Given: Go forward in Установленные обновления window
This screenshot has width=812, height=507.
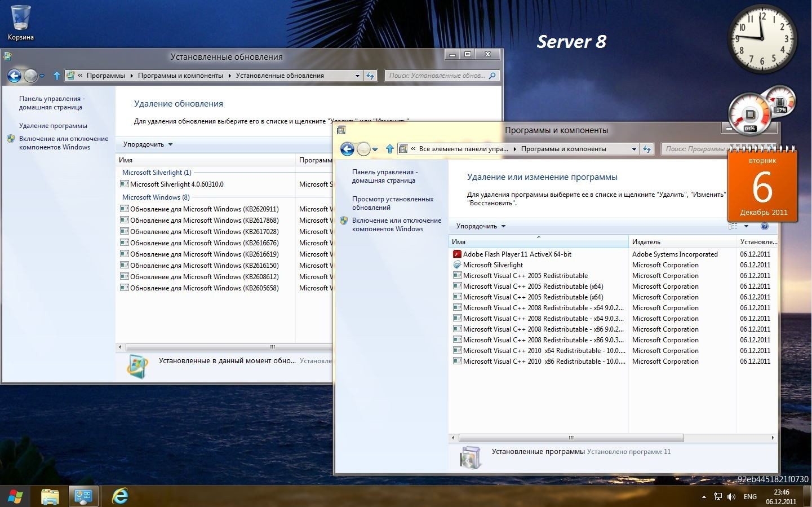Looking at the screenshot, I should point(30,76).
